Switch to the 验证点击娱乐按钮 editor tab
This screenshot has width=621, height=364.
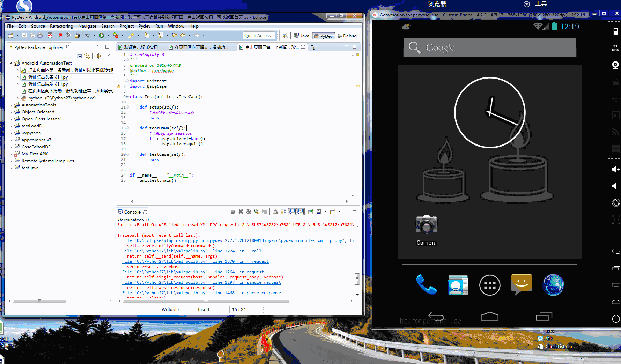click(x=141, y=47)
